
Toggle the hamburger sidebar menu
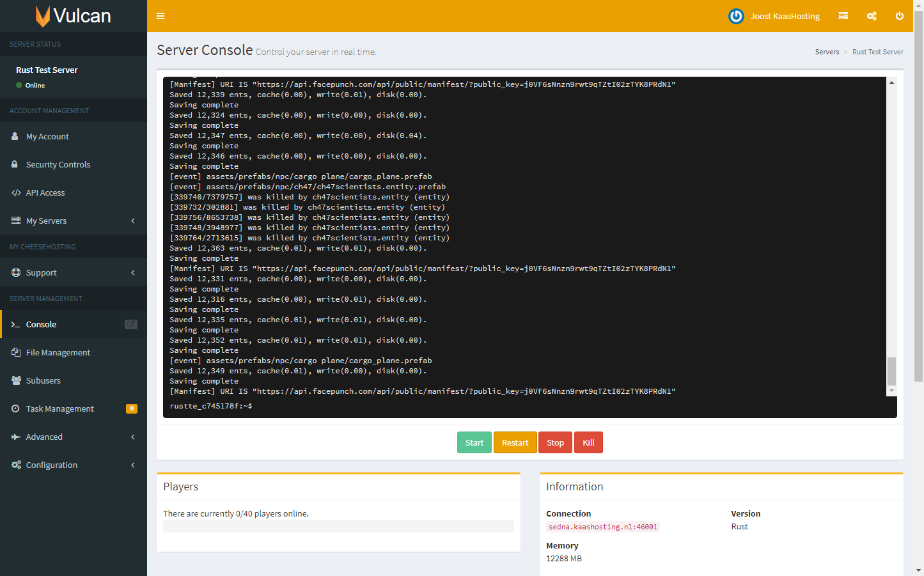pos(161,16)
